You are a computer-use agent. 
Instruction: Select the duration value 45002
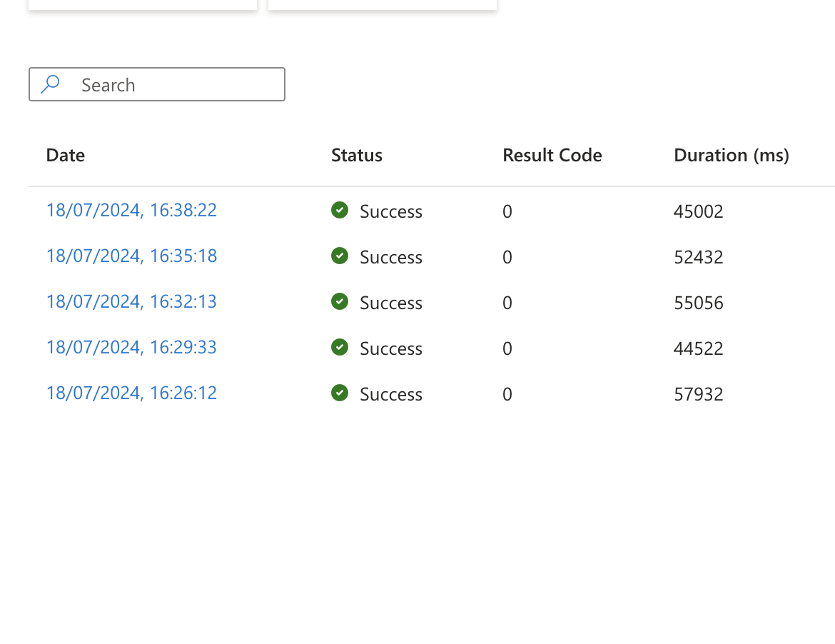699,211
